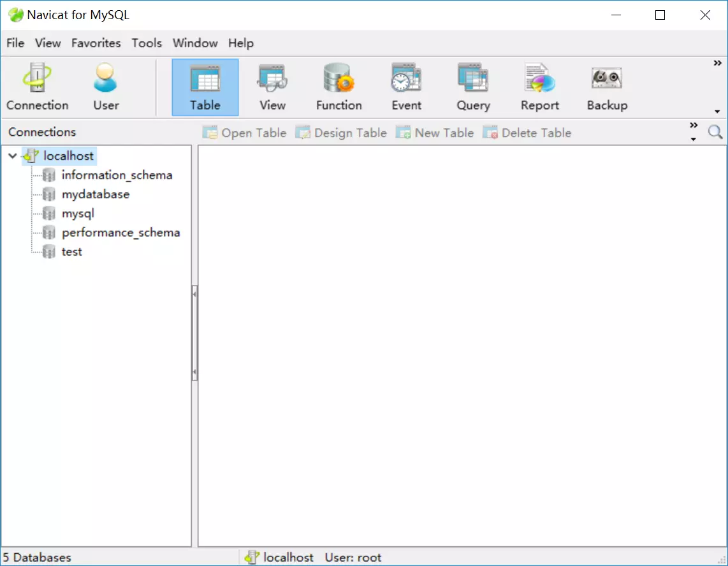The image size is (728, 566).
Task: Select the mysql database name
Action: [78, 214]
